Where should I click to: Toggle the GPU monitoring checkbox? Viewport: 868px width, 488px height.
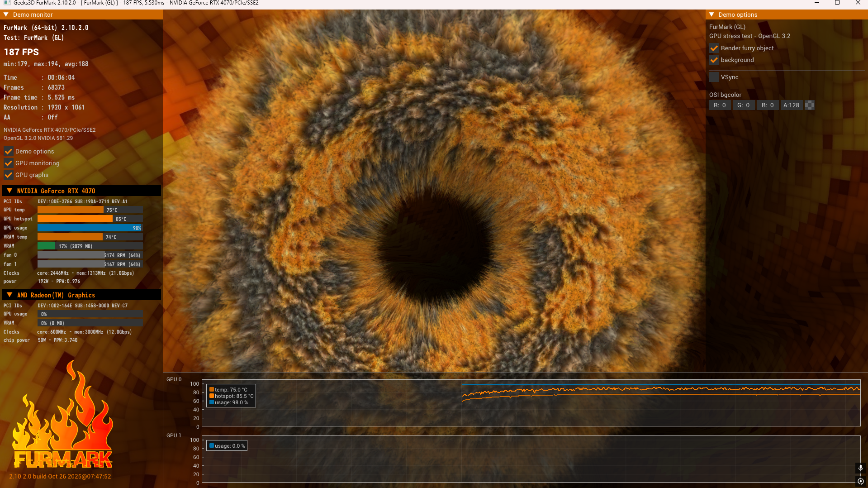point(8,163)
